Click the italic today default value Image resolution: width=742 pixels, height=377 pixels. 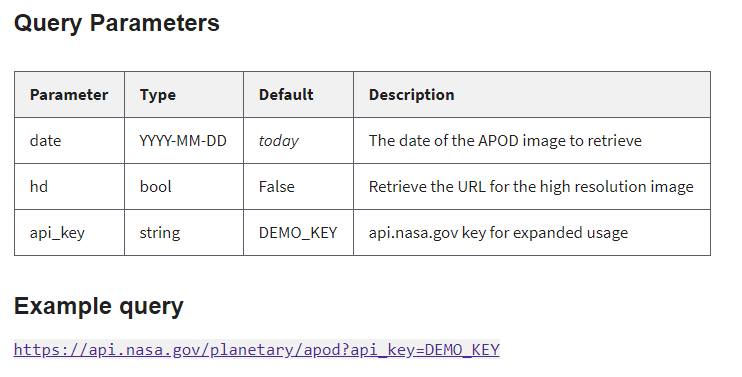(x=279, y=141)
